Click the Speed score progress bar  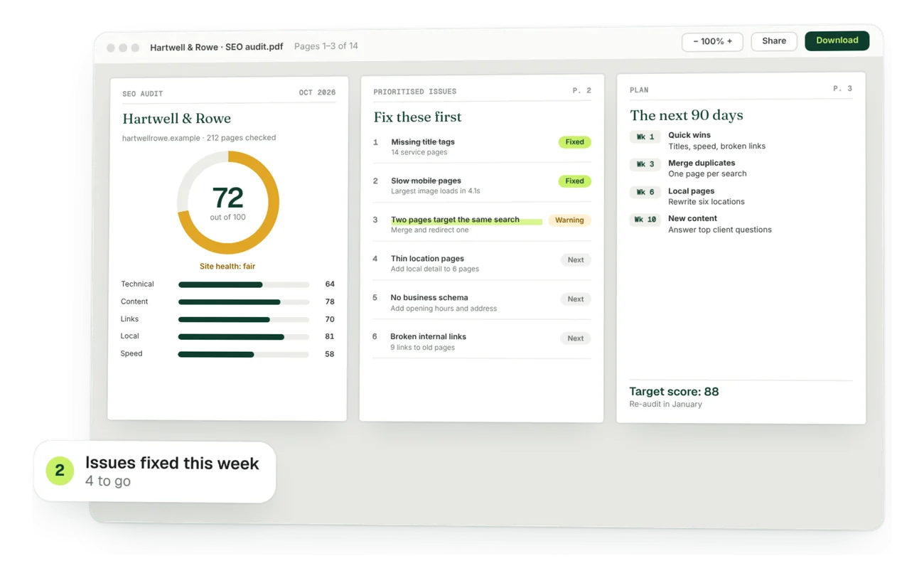[x=244, y=354]
